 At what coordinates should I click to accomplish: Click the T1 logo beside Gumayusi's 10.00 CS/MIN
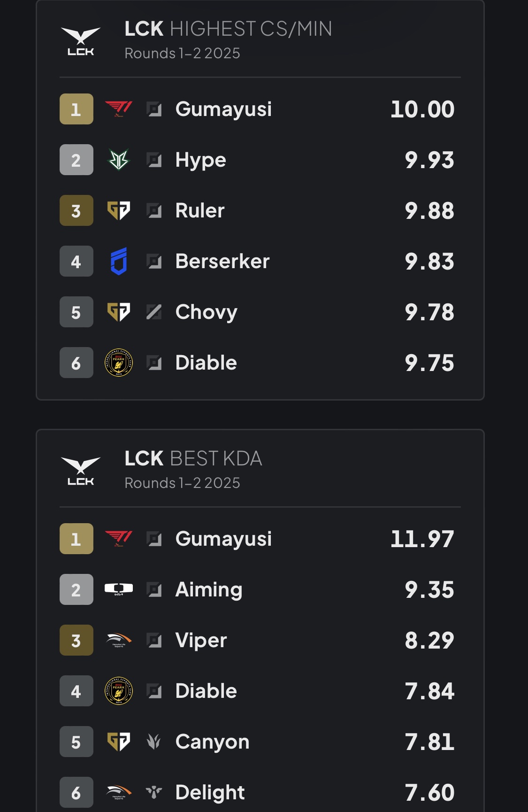(119, 109)
